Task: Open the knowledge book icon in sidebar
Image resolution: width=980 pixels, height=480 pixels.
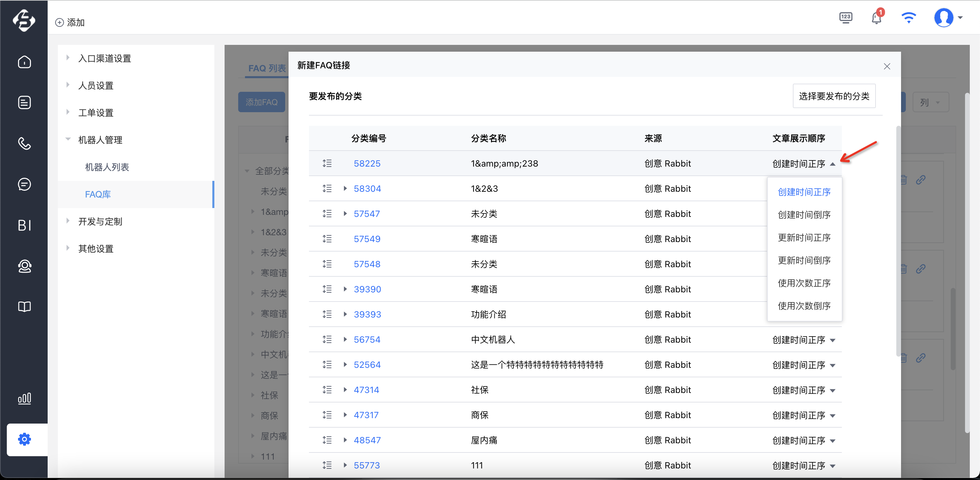Action: [24, 306]
